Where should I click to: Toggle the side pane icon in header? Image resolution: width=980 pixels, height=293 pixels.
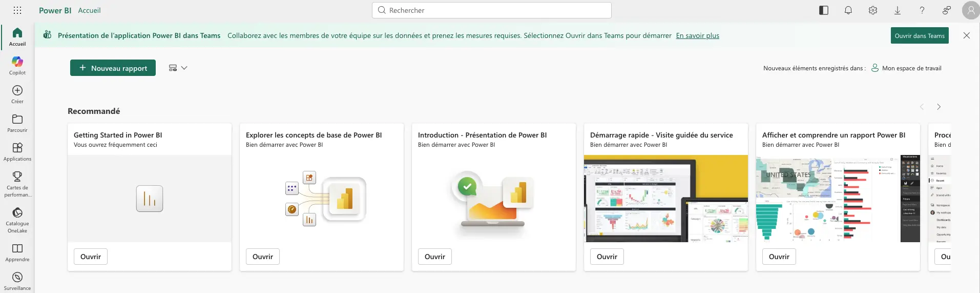[824, 10]
